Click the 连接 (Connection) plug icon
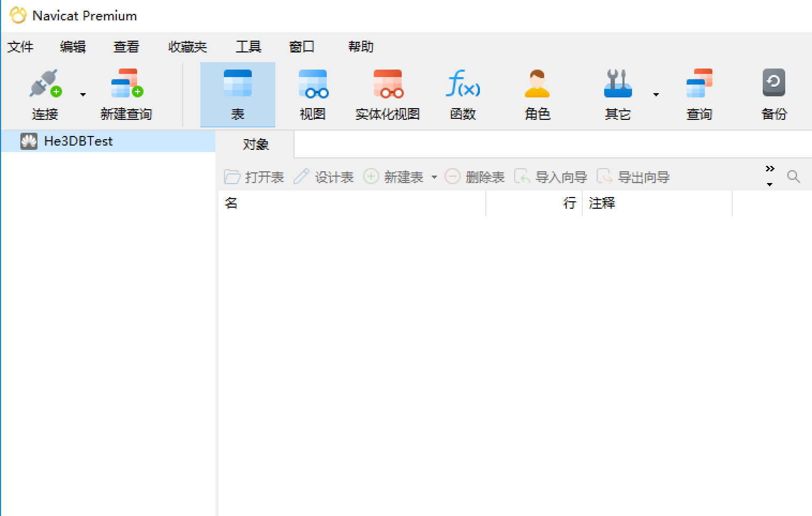This screenshot has width=812, height=516. [46, 84]
